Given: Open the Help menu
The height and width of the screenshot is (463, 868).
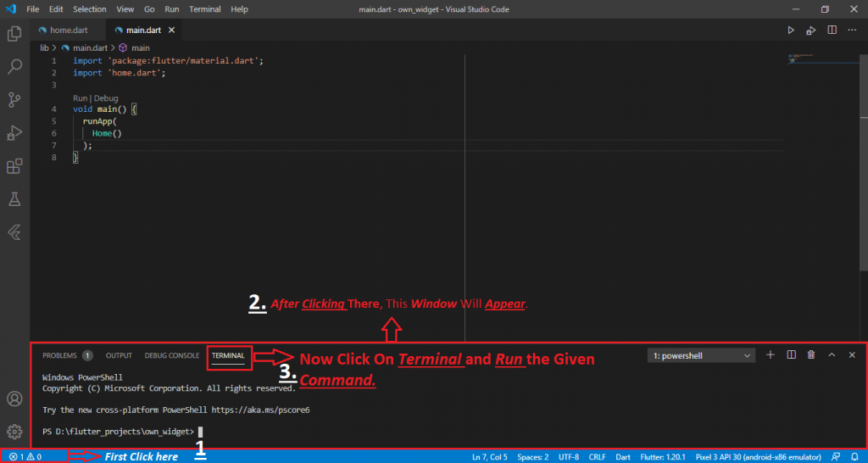Looking at the screenshot, I should pos(239,9).
